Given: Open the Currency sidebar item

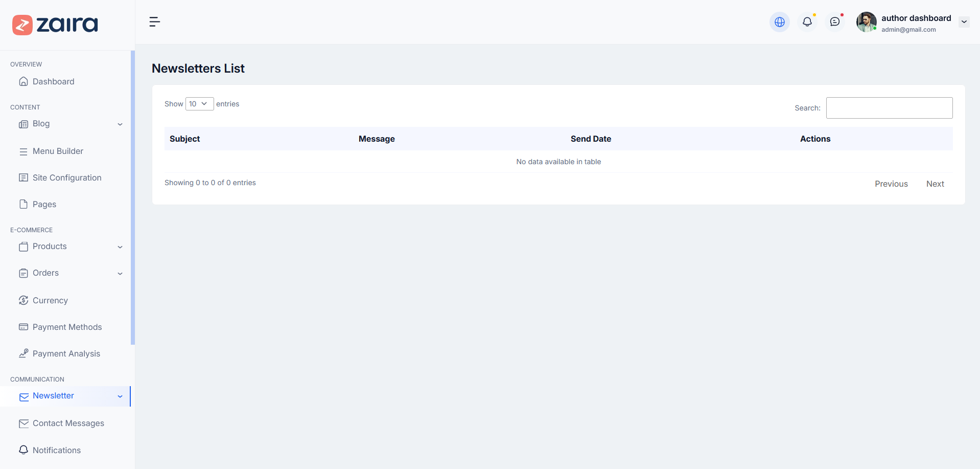Looking at the screenshot, I should [x=50, y=300].
